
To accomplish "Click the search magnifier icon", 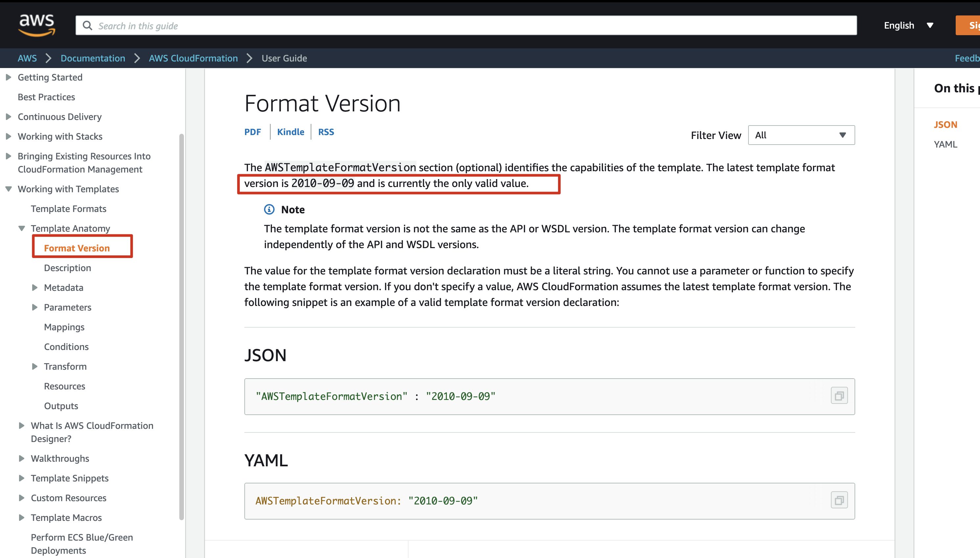I will click(x=87, y=26).
